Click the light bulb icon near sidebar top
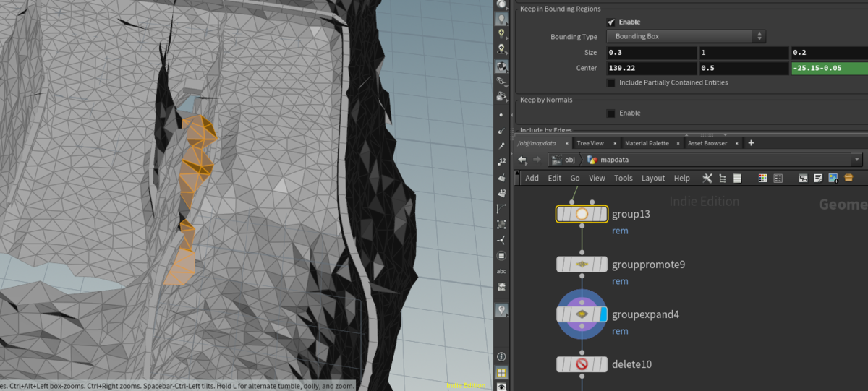This screenshot has height=391, width=868. (x=501, y=18)
